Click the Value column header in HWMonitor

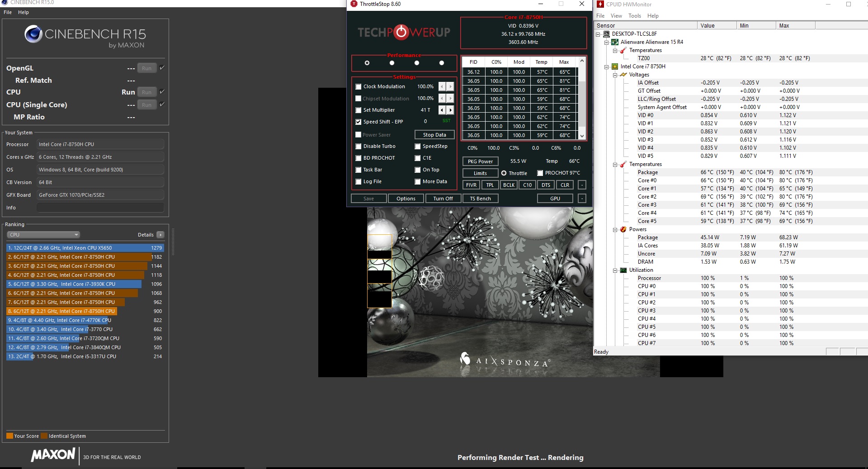[x=717, y=26]
